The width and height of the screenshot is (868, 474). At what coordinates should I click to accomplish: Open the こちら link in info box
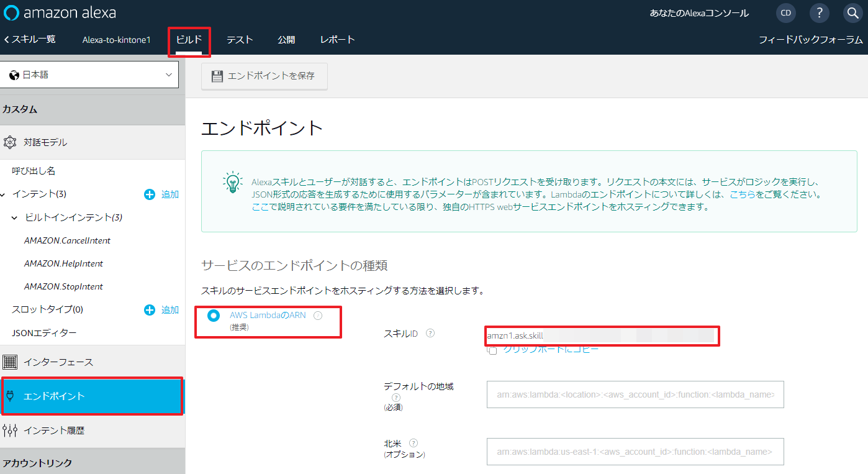pyautogui.click(x=743, y=194)
